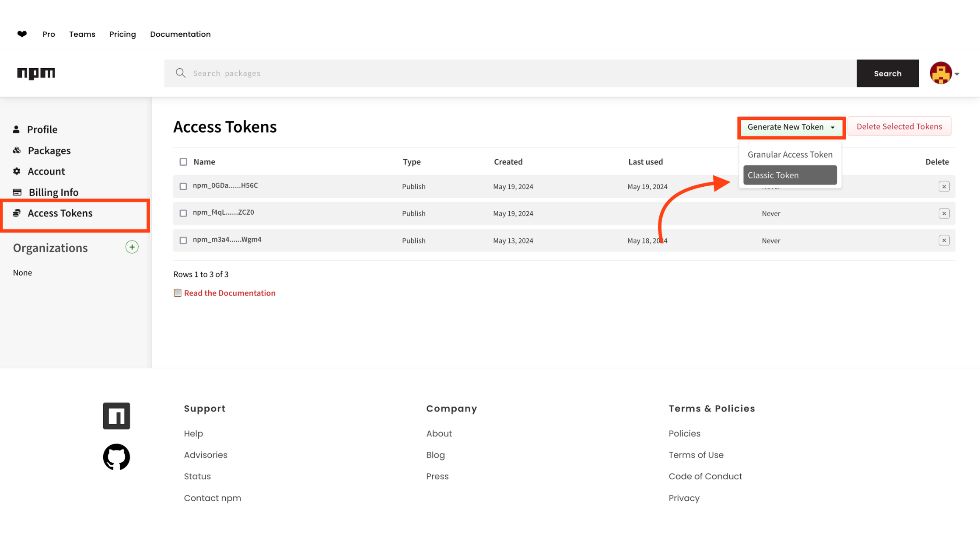
Task: Click the black Search button
Action: click(x=888, y=73)
